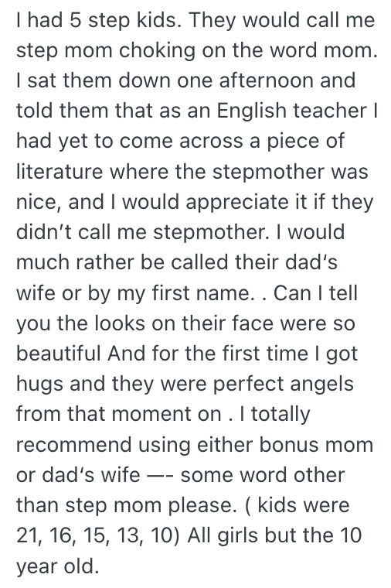Click the phrase "first name"

200,292
